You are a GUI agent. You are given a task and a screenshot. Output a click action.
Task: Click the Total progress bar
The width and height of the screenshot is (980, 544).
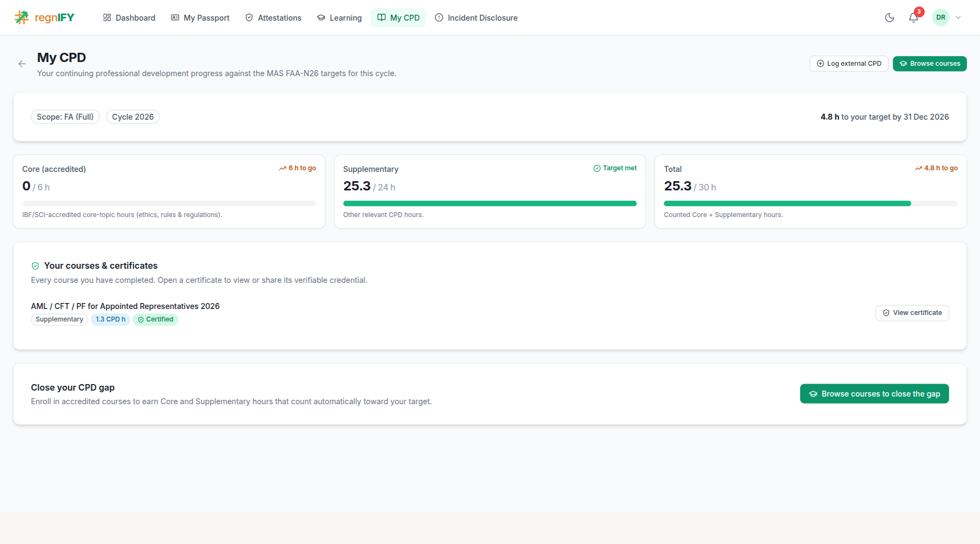(811, 203)
